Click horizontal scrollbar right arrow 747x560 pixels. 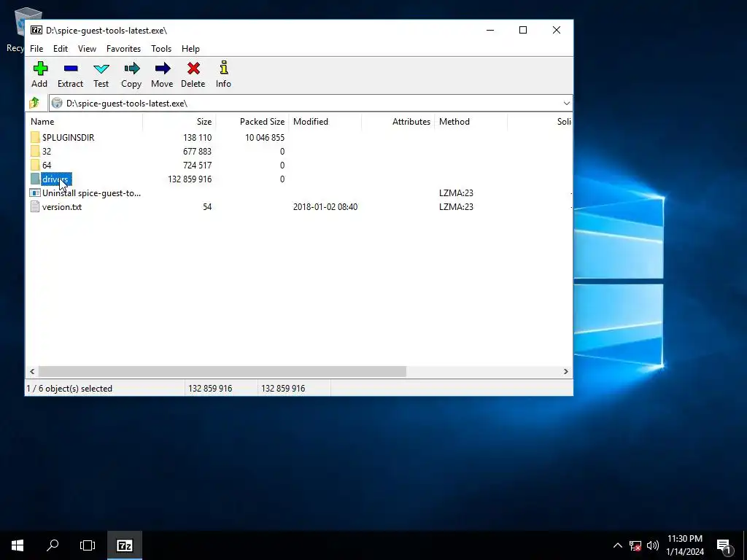pyautogui.click(x=566, y=371)
